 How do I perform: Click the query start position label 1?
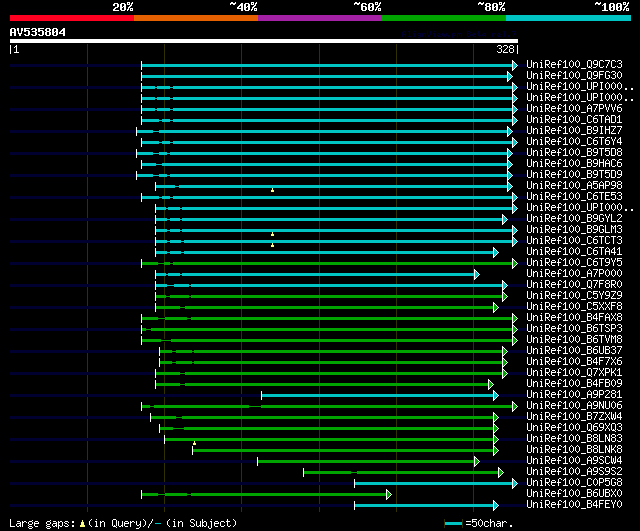[x=16, y=50]
